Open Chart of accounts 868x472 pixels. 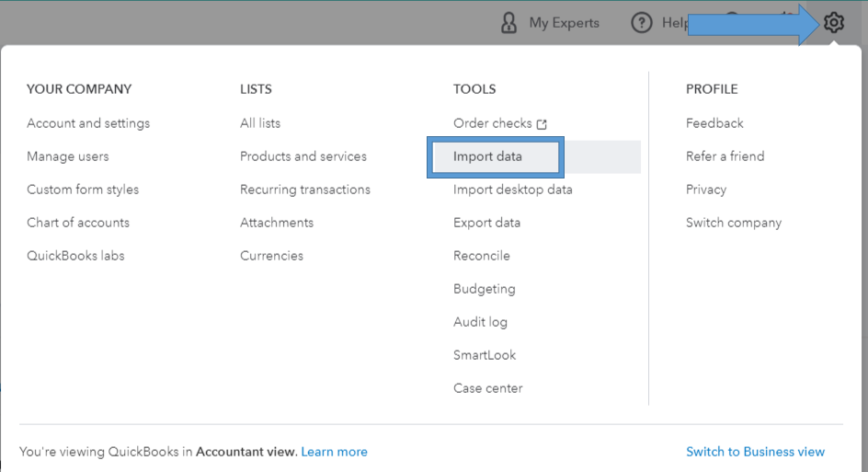[78, 223]
